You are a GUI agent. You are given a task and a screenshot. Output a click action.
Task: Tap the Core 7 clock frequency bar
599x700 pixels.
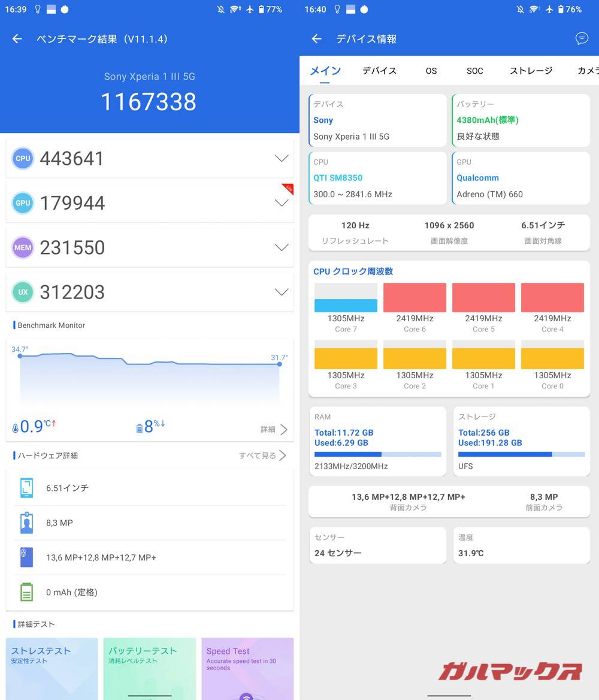tap(346, 297)
